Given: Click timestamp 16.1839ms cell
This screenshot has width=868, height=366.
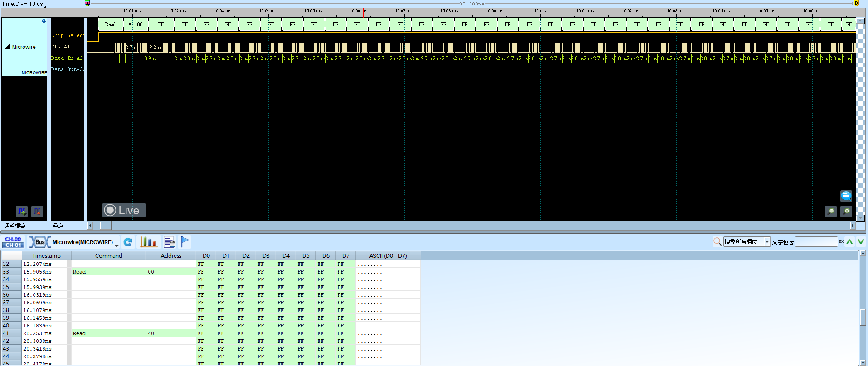Looking at the screenshot, I should tap(44, 326).
